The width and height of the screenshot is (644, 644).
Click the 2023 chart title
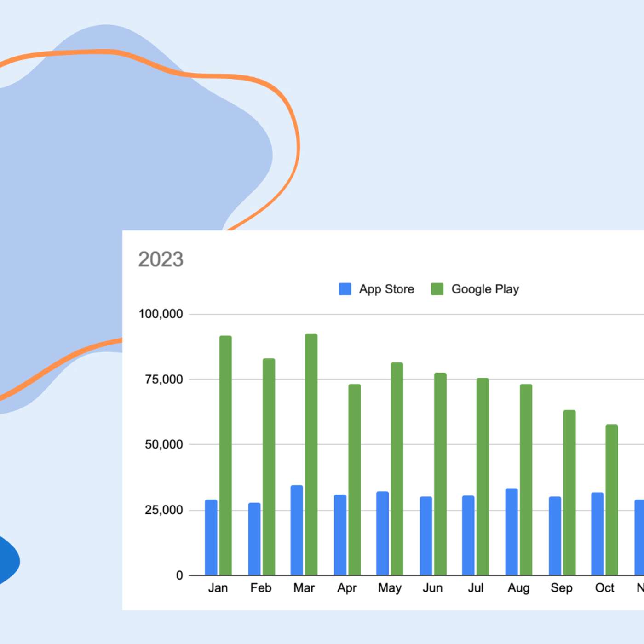click(x=161, y=259)
